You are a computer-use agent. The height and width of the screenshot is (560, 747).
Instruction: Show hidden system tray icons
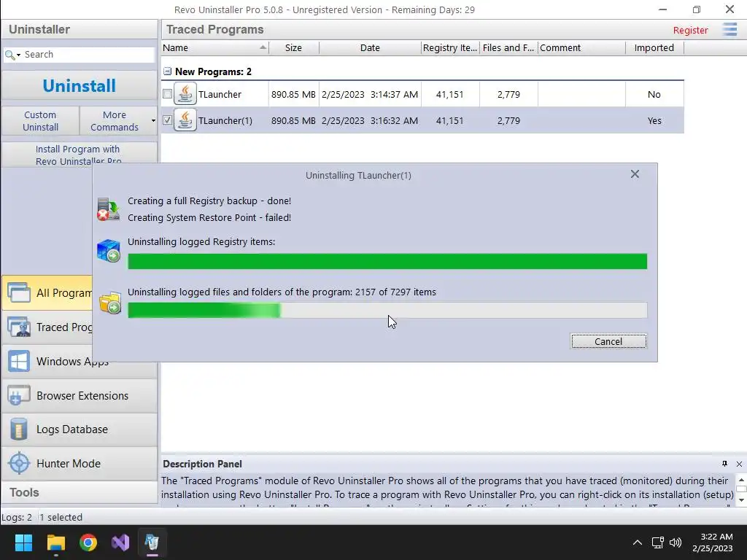click(x=637, y=542)
